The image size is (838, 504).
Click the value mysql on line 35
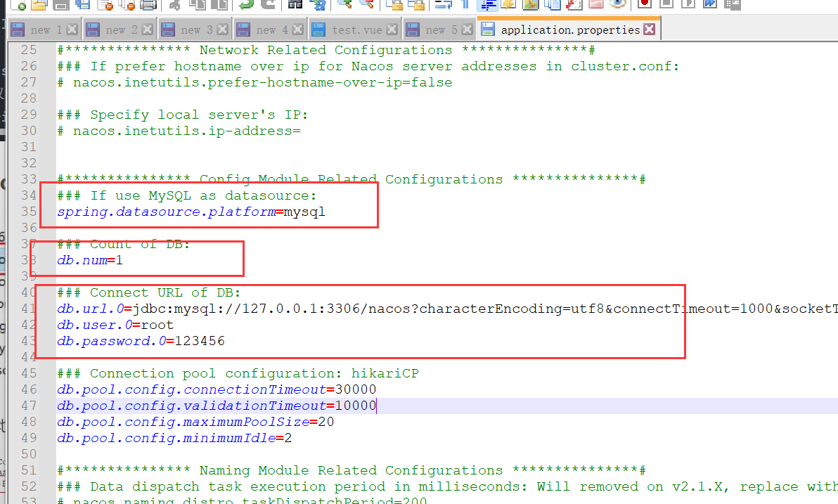click(304, 212)
